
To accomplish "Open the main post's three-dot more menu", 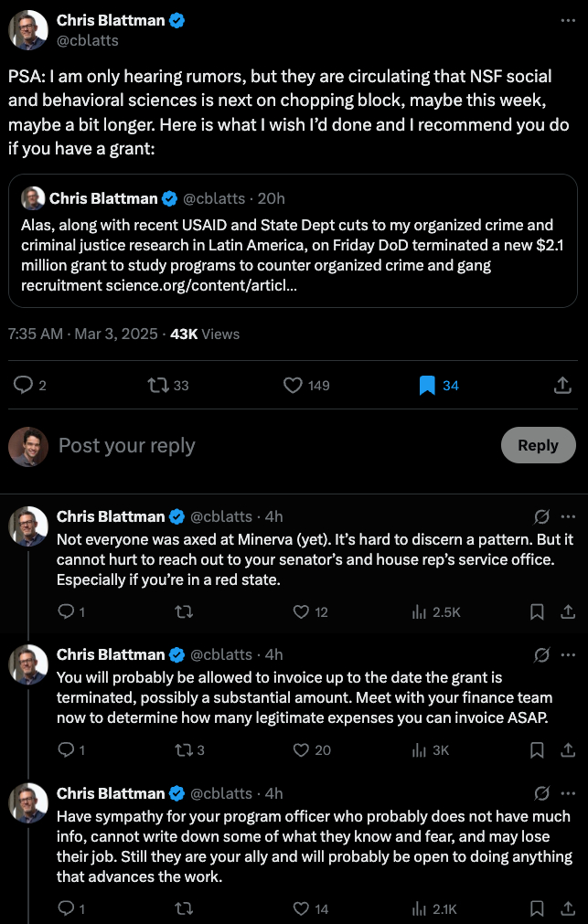I will click(567, 20).
